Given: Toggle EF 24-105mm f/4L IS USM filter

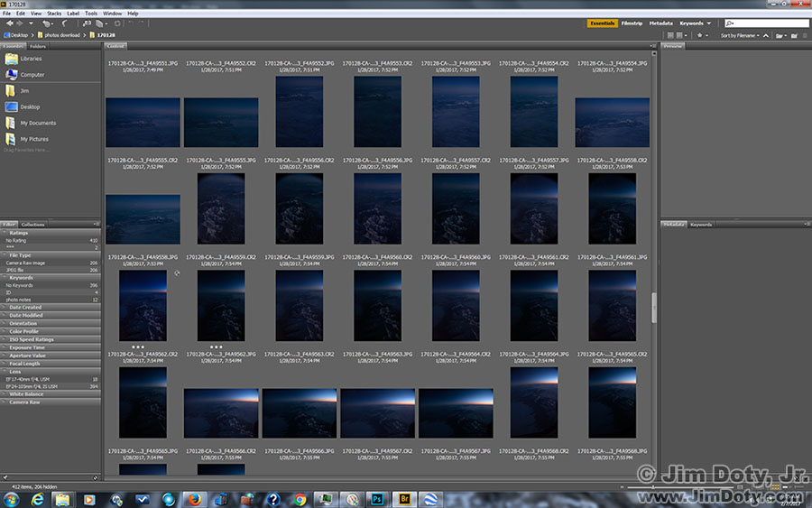Looking at the screenshot, I should coord(51,386).
